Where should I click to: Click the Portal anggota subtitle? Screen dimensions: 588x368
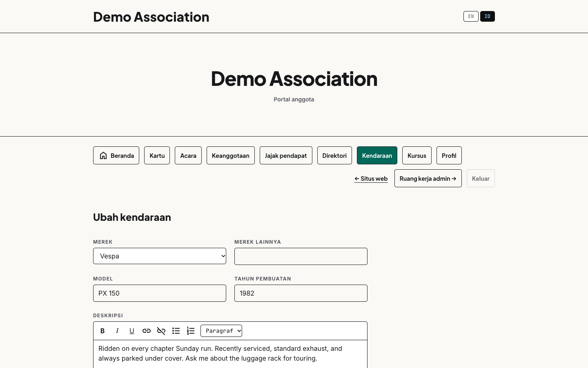(294, 99)
